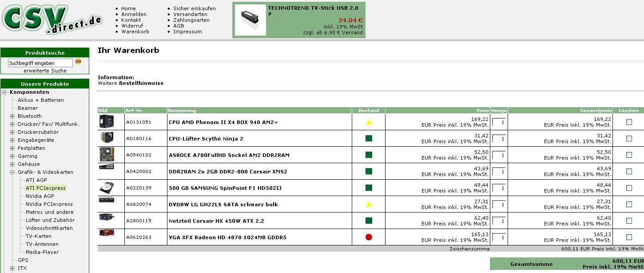Image resolution: width=644 pixels, height=273 pixels.
Task: View the Samsung SpinPoint hard drive image
Action: 107,188
